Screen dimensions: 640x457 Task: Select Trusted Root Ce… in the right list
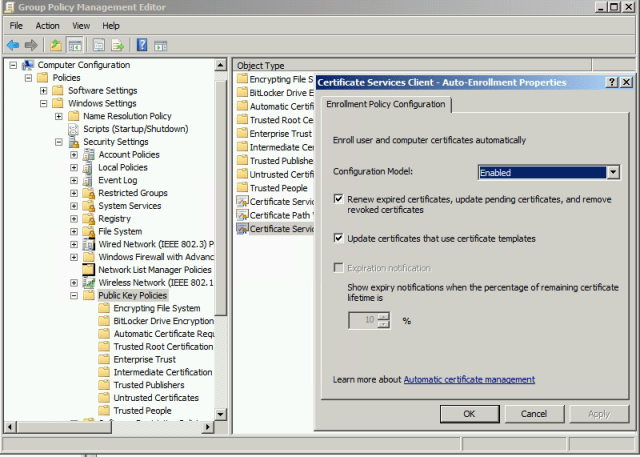click(x=282, y=120)
